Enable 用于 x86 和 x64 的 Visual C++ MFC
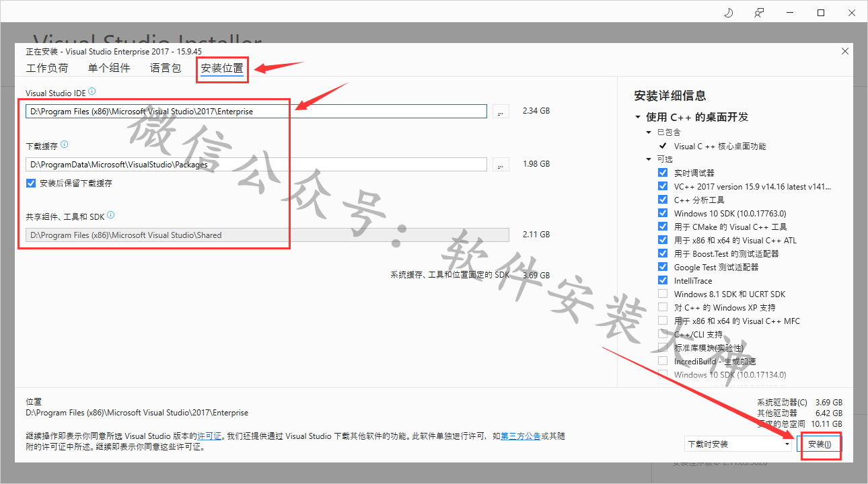The image size is (868, 484). point(663,321)
